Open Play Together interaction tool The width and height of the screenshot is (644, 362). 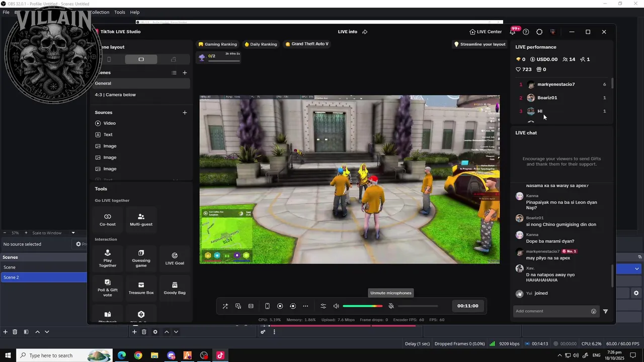[108, 258]
